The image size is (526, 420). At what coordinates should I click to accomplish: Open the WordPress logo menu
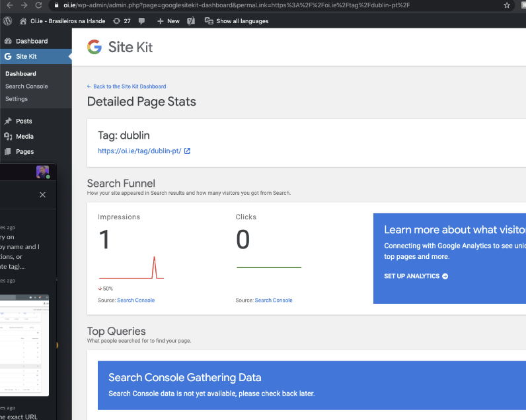click(x=8, y=20)
